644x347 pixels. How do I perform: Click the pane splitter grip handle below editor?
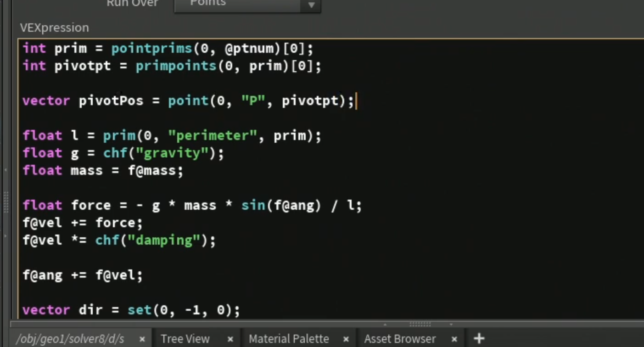pyautogui.click(x=420, y=324)
